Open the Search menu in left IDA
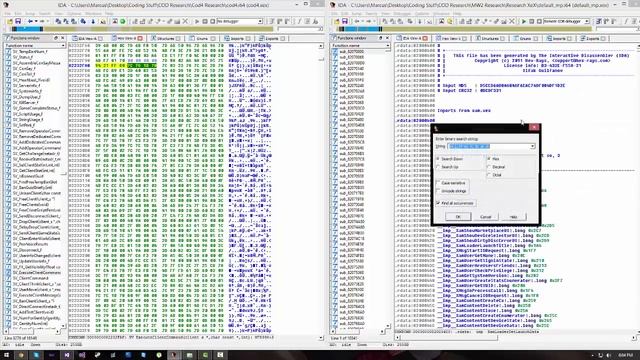 (44, 13)
